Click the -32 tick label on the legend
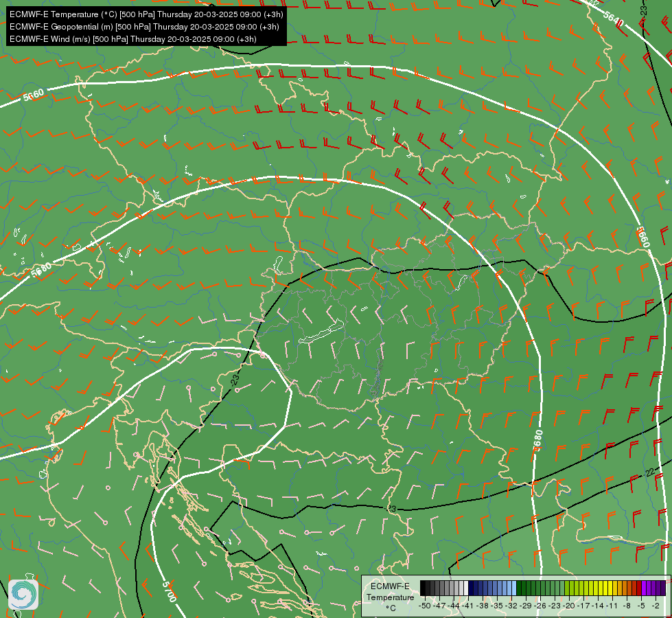Viewport: 672px width, 618px height. pos(513,606)
